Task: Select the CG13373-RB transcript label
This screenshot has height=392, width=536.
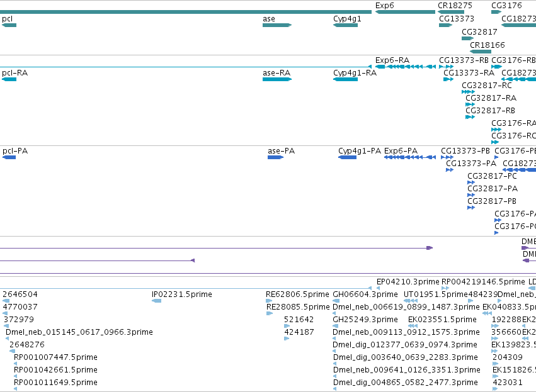Action: coord(464,60)
